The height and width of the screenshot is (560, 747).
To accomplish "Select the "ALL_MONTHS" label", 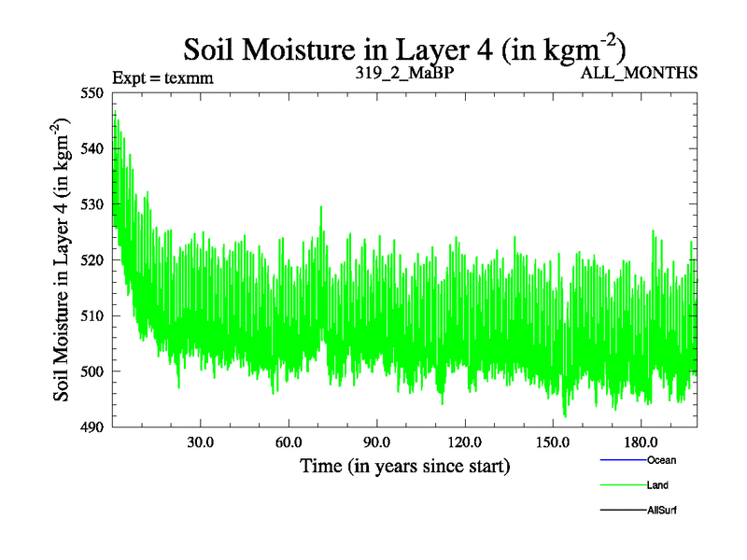I will pos(639,74).
